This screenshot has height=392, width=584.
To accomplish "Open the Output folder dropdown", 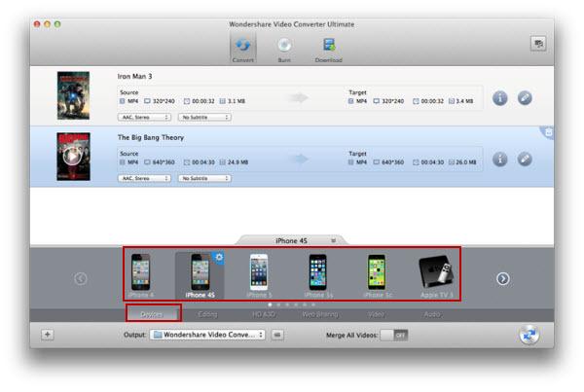I will point(207,335).
